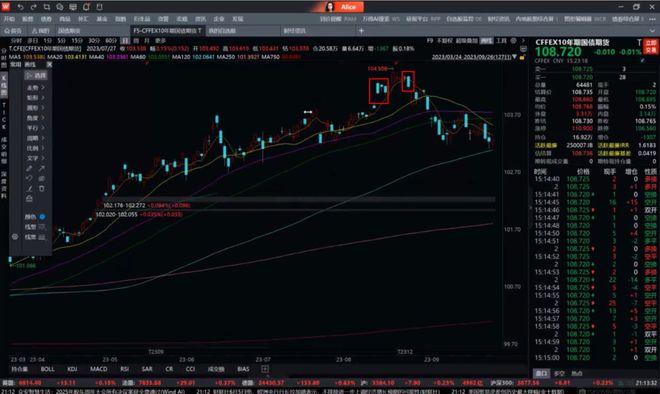Screen dimensions: 660x394
Task: Select the 60分 timeframe
Action: [111, 41]
